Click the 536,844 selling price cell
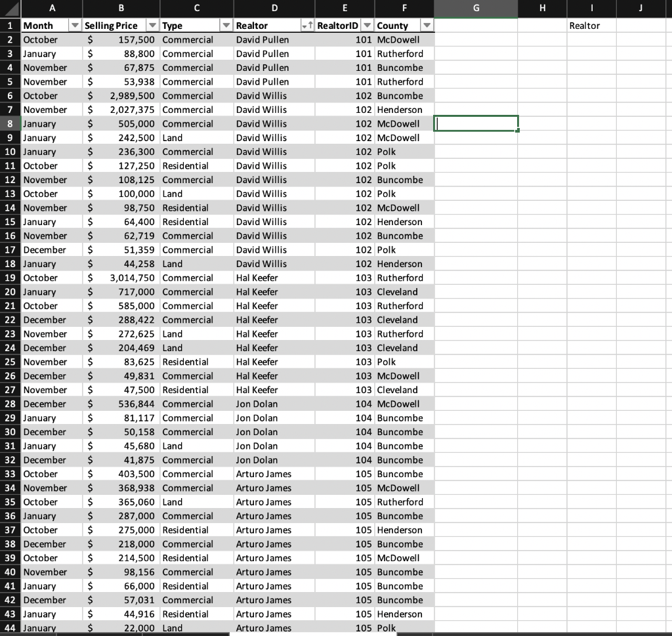 coord(121,404)
